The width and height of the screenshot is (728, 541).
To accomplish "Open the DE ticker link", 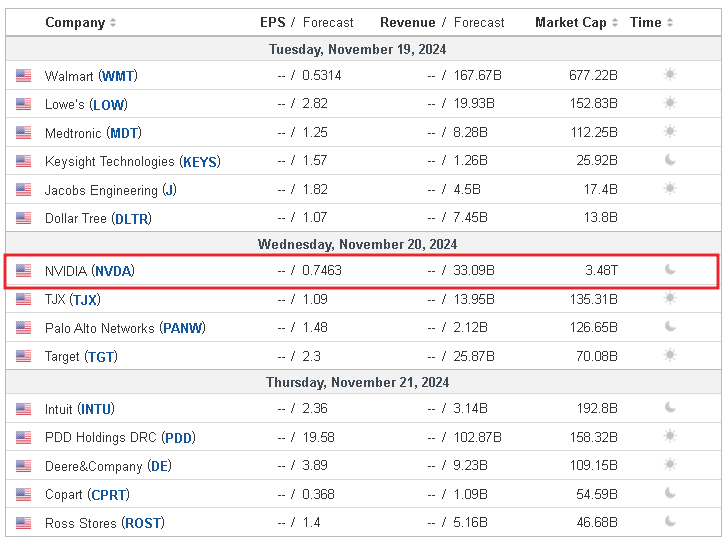I will coord(159,466).
